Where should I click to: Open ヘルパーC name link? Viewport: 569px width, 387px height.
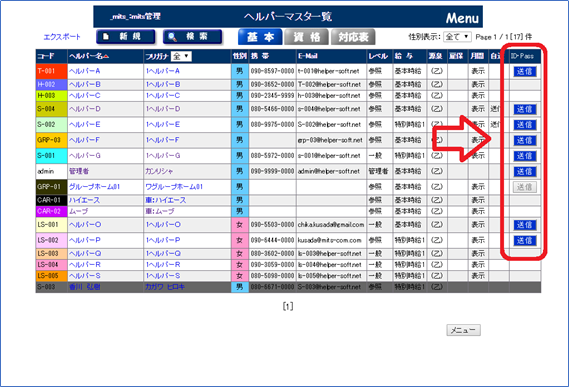pyautogui.click(x=85, y=95)
